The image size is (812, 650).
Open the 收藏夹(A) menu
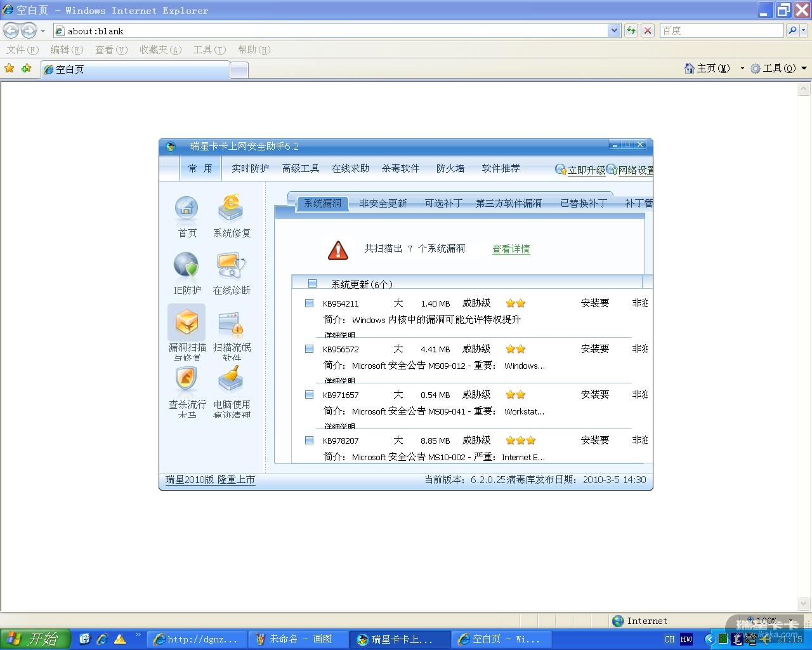160,50
